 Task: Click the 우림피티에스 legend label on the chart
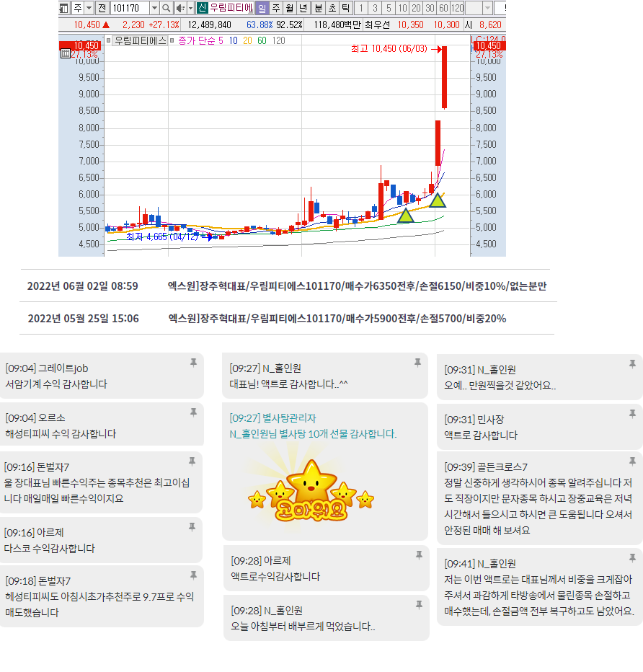pos(140,40)
